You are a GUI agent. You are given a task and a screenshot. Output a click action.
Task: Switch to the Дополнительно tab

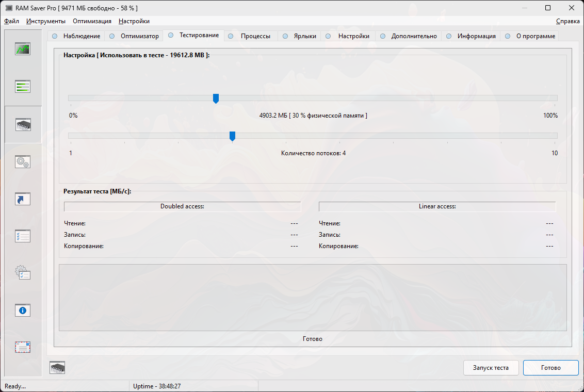(x=409, y=36)
